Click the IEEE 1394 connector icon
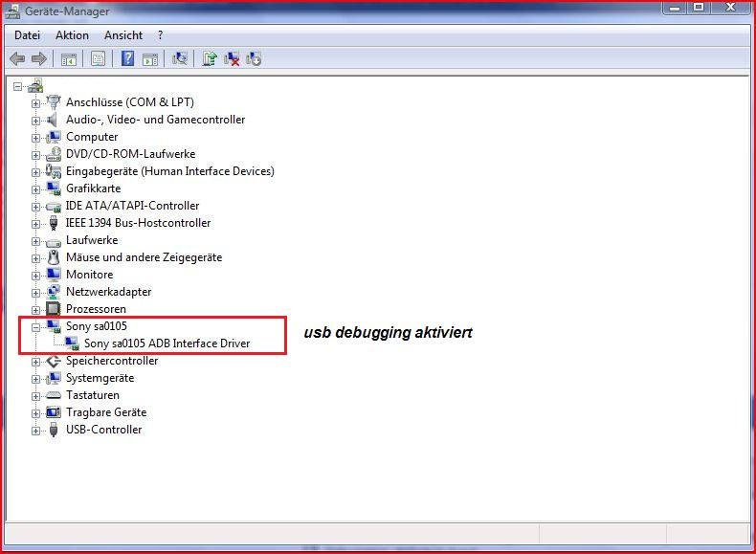The height and width of the screenshot is (554, 756). click(x=54, y=223)
